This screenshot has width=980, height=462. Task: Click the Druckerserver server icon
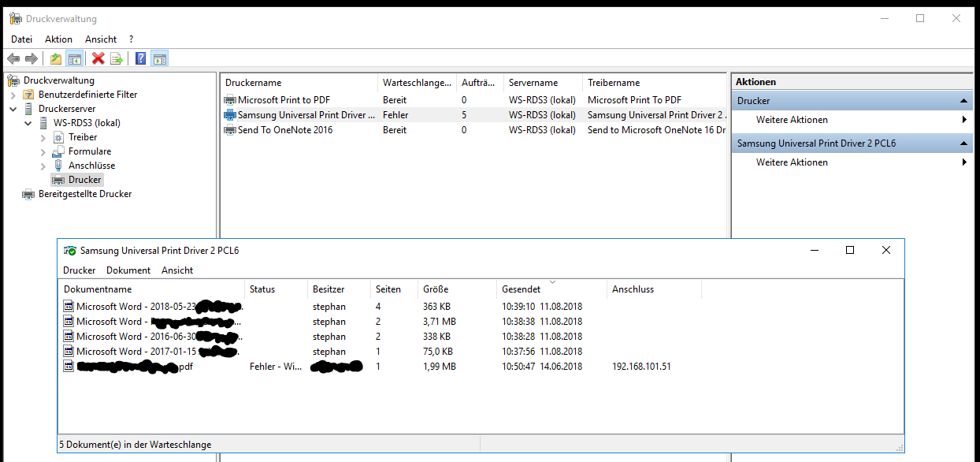tap(29, 109)
